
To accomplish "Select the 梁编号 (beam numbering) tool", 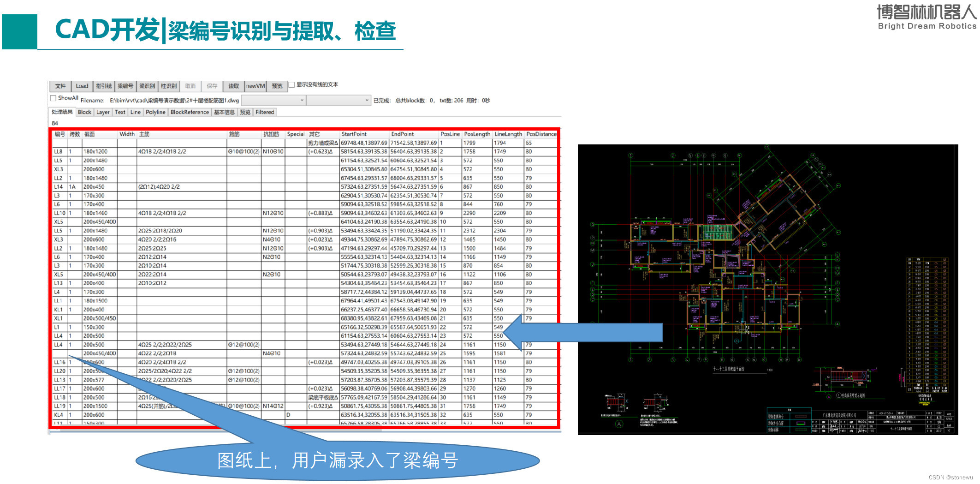I will (125, 86).
